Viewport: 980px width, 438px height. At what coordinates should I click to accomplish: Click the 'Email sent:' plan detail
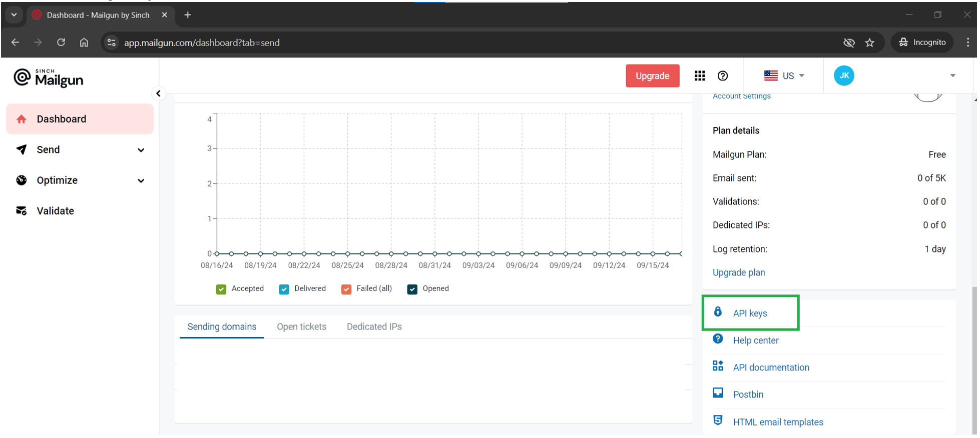point(734,178)
